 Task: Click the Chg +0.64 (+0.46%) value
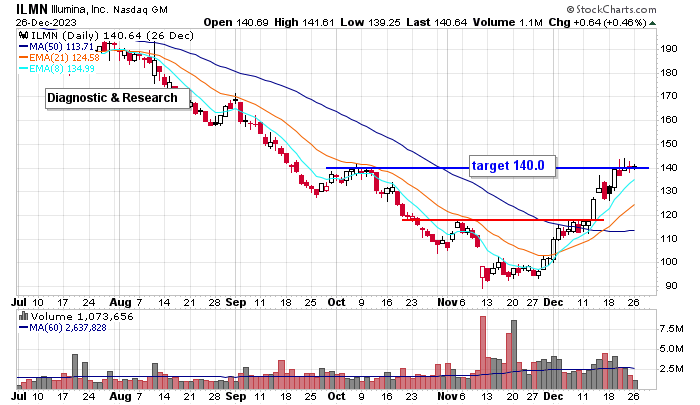point(597,22)
